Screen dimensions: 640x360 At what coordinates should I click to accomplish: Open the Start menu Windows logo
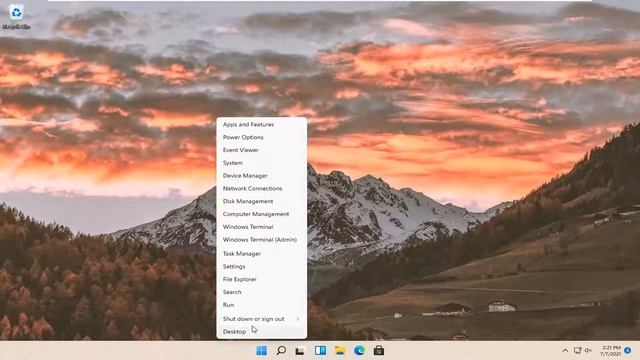[x=262, y=351]
